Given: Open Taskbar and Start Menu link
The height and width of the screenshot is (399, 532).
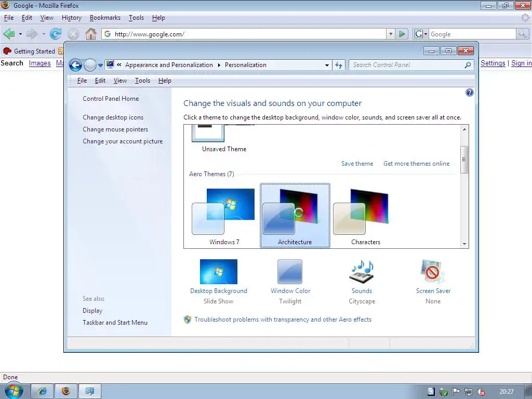Looking at the screenshot, I should tap(115, 323).
